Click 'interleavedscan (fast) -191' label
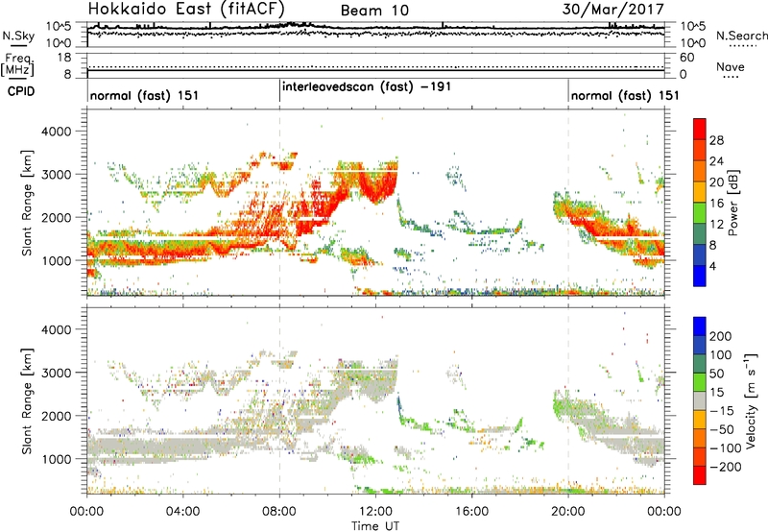This screenshot has width=768, height=532. click(x=367, y=86)
